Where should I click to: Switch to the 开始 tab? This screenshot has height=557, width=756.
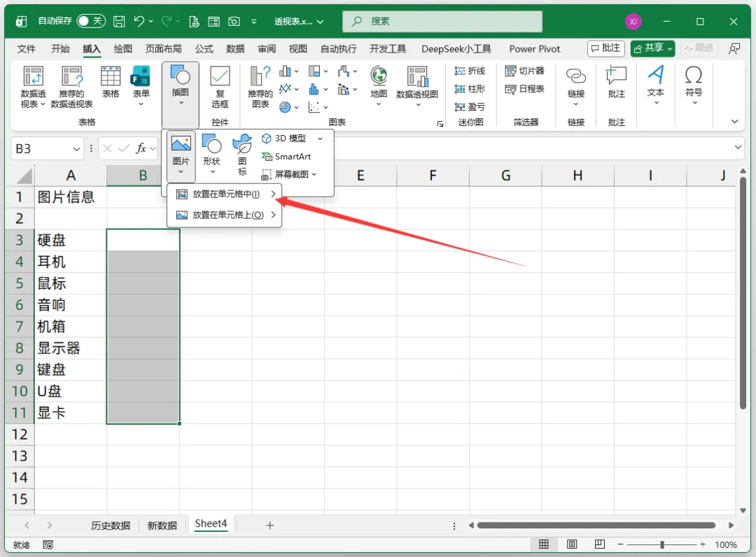[60, 49]
